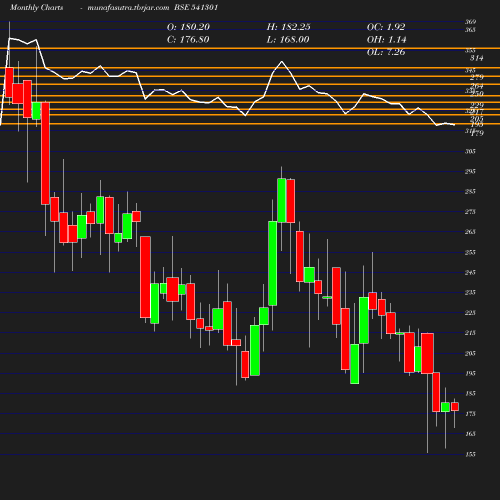Screen dimensions: 500x500
Task: Click the 255 price axis label
Action: click(x=470, y=252)
